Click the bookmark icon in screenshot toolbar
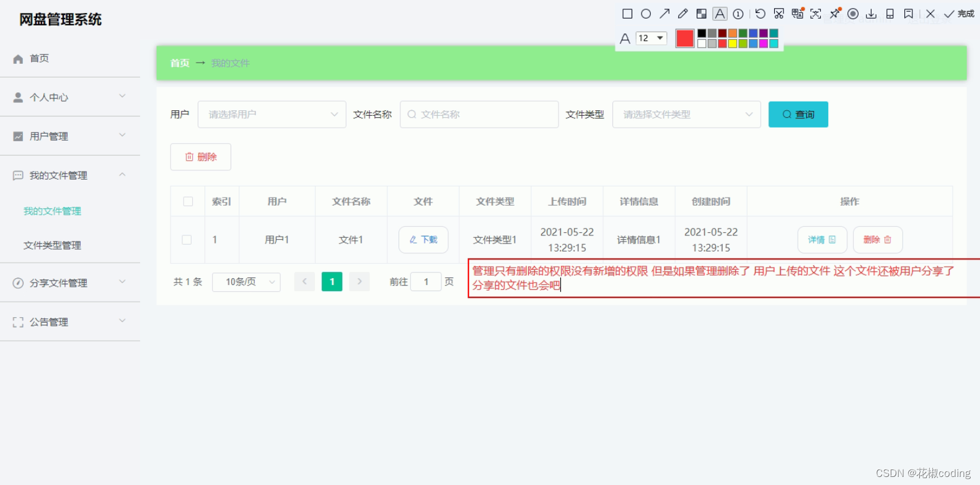 (909, 14)
